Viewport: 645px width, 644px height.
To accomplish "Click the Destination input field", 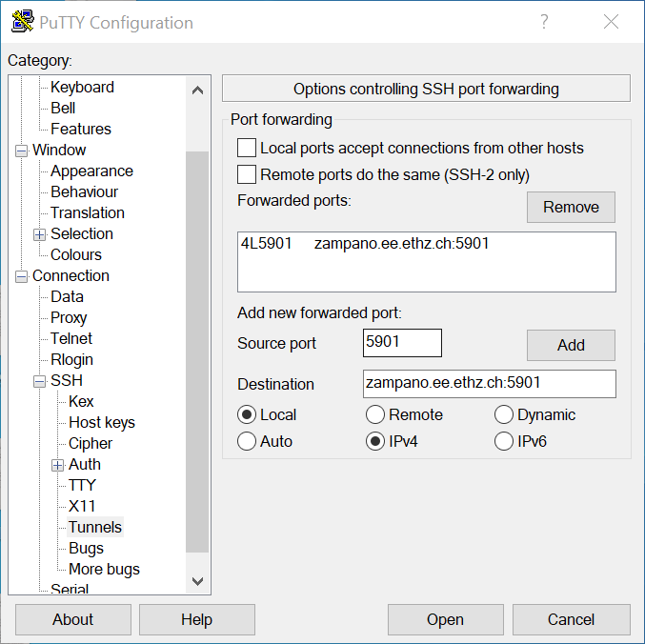I will pyautogui.click(x=490, y=384).
